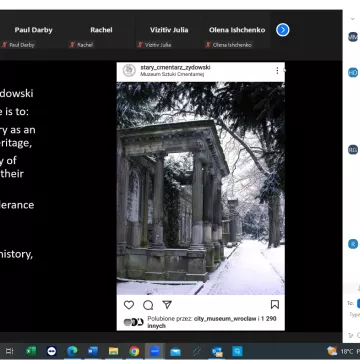Click the RG avatar in chat panel

coord(353,150)
